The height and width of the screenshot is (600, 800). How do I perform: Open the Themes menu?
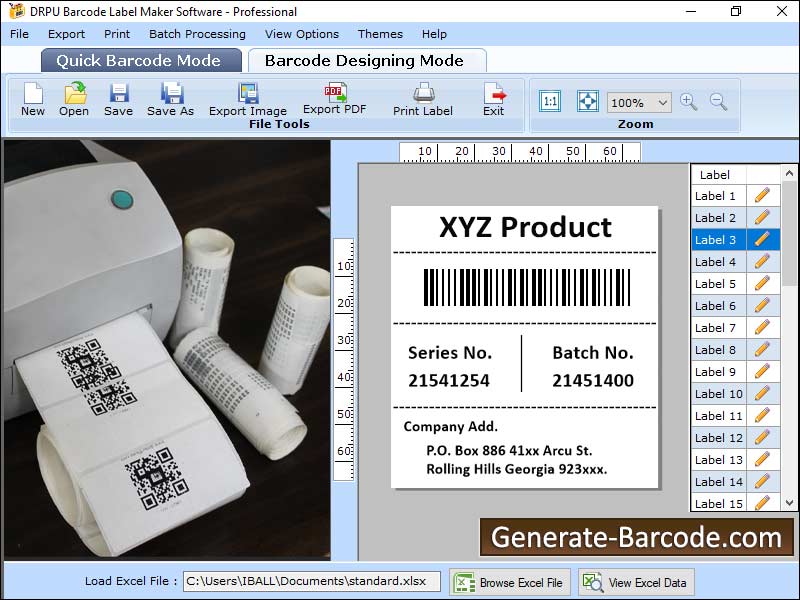click(x=380, y=34)
